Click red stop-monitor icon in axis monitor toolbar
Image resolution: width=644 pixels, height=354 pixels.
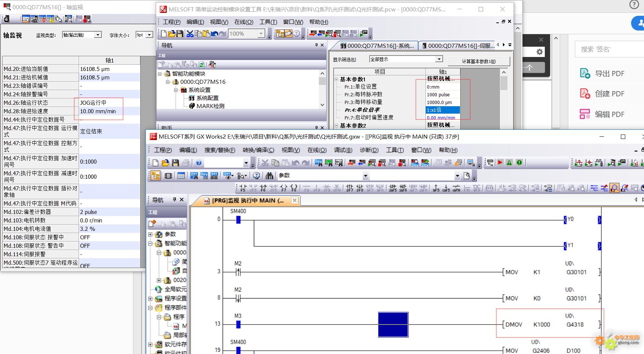87,19
